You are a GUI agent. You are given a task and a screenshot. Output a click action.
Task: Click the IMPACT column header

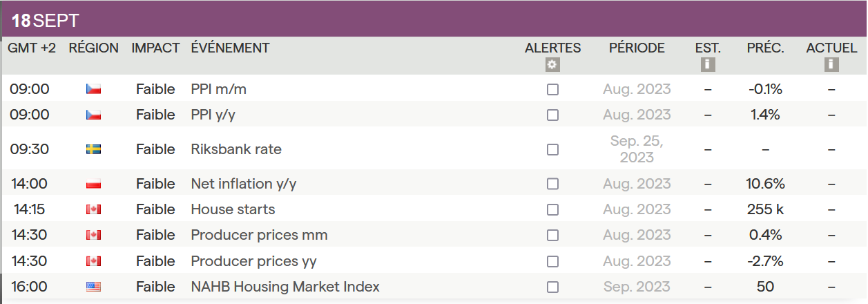click(x=155, y=48)
